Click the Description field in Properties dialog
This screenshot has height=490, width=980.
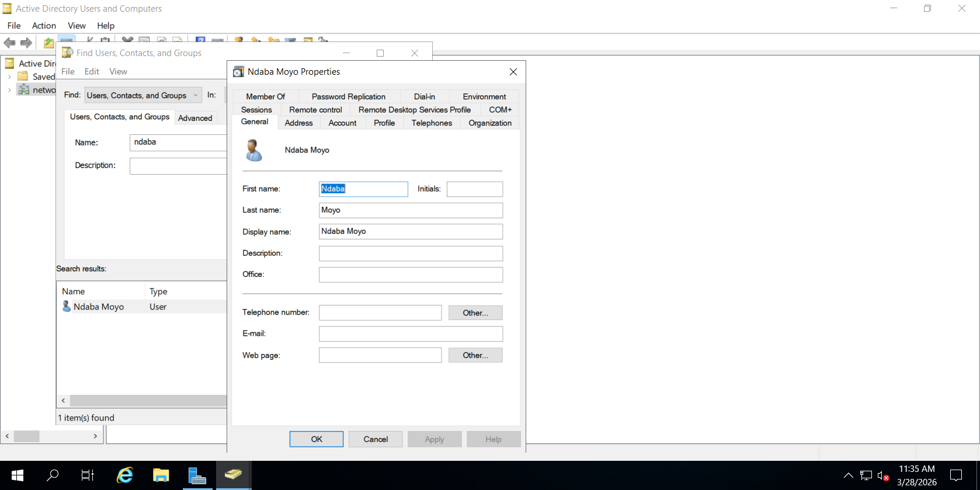coord(410,253)
